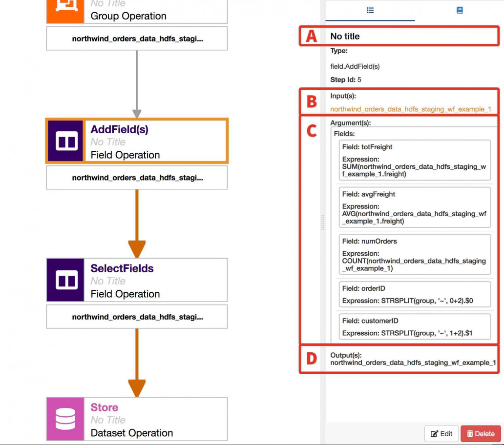Click 'Dataset Operation' label on Store node
The image size is (504, 445).
point(132,433)
